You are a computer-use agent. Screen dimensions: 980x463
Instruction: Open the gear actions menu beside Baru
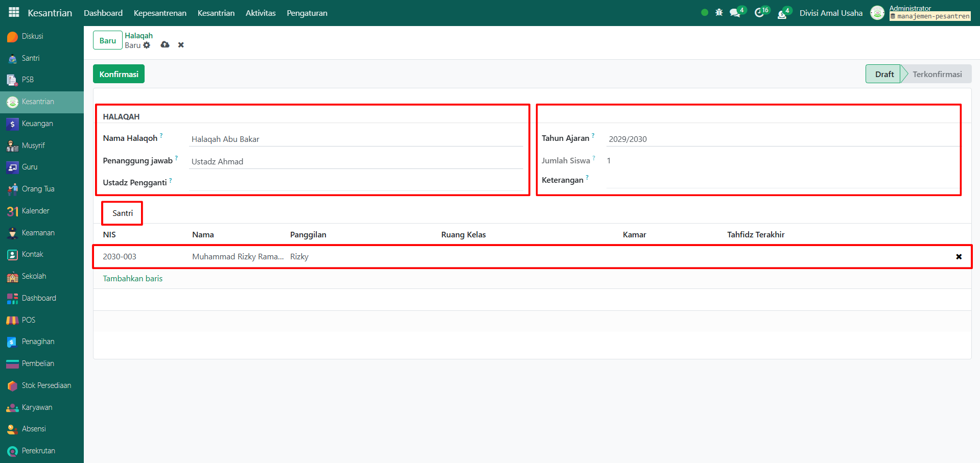point(147,45)
